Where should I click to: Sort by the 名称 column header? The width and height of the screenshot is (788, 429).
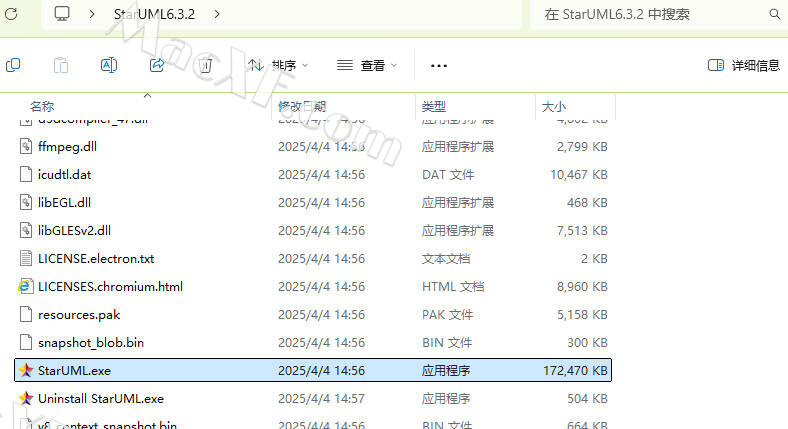point(42,106)
